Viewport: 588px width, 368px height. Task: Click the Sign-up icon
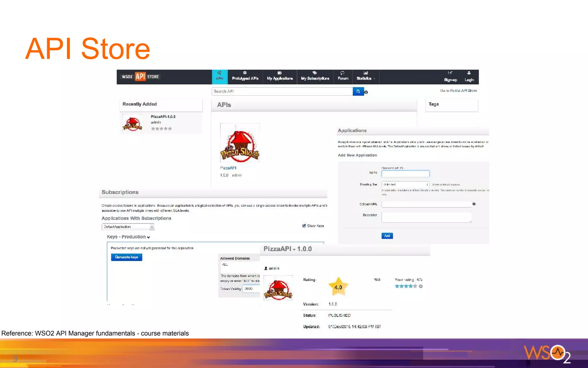[450, 73]
